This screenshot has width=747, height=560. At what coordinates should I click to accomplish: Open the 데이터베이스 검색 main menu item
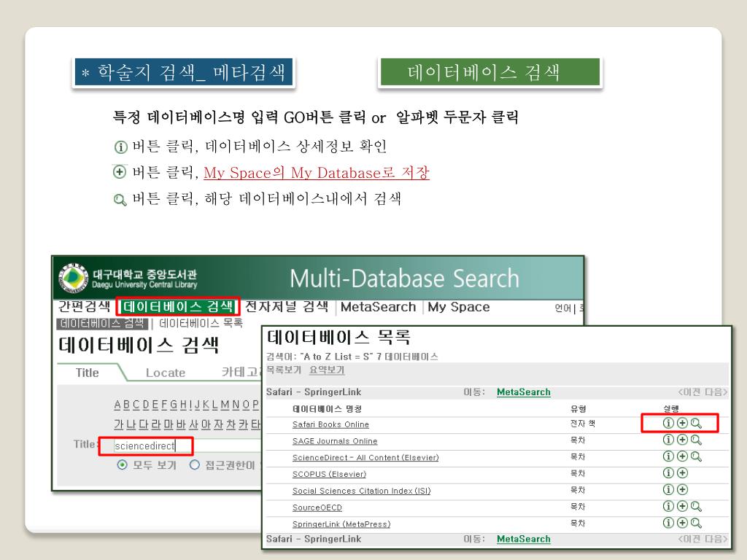(178, 307)
